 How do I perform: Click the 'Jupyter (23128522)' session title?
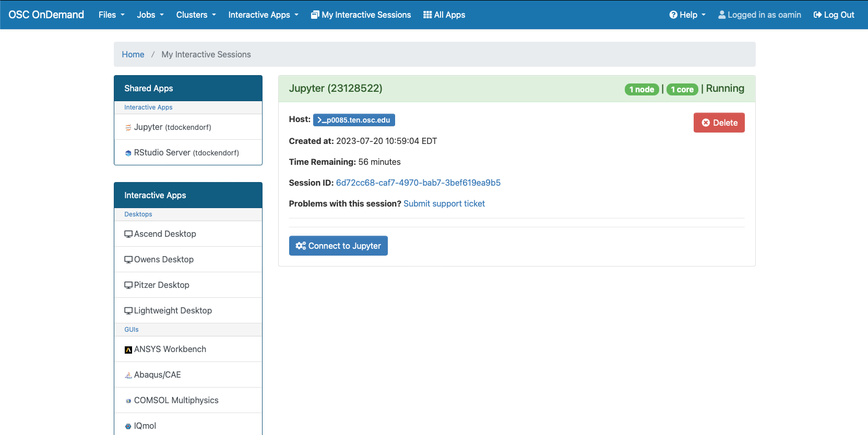tap(336, 88)
